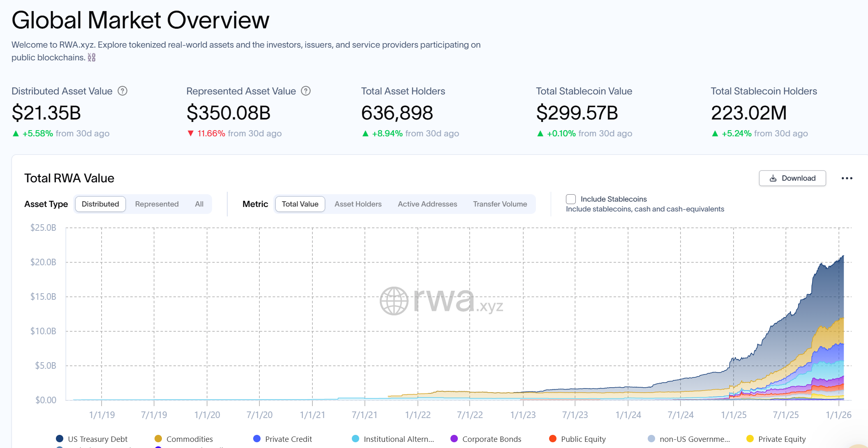868x448 pixels.
Task: Select the All asset type option
Action: coord(199,204)
